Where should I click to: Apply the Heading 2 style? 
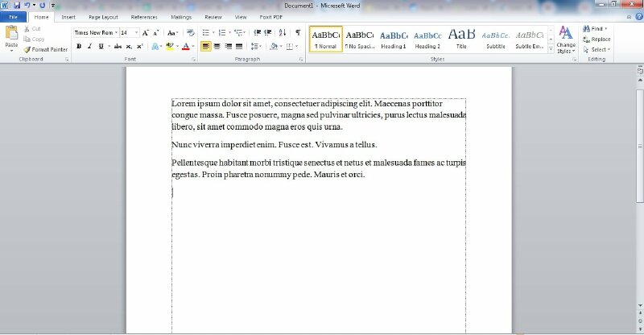pyautogui.click(x=427, y=39)
